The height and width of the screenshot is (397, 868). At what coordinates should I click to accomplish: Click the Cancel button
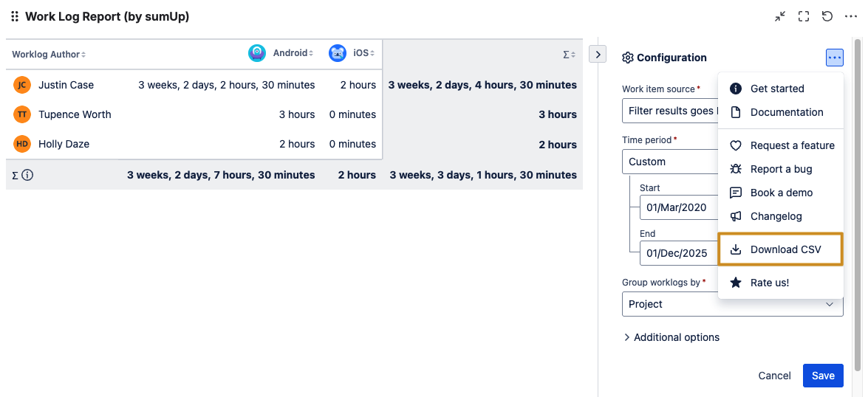pos(774,376)
